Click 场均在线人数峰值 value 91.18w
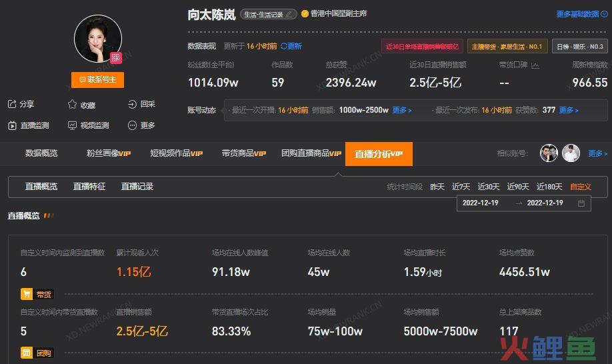 pos(231,272)
